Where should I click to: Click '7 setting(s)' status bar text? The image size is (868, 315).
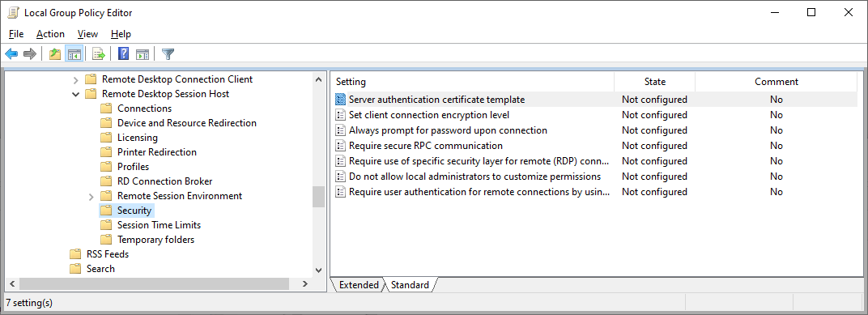[29, 303]
